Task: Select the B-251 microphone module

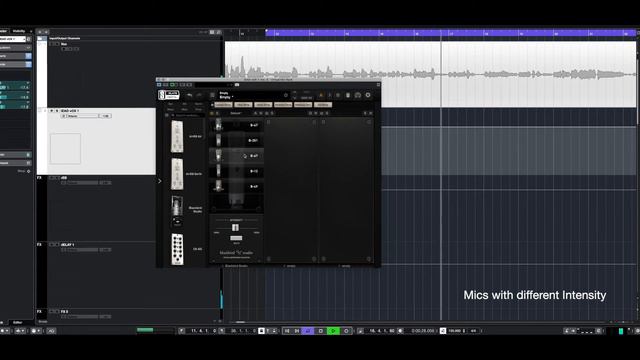Action: click(x=236, y=140)
